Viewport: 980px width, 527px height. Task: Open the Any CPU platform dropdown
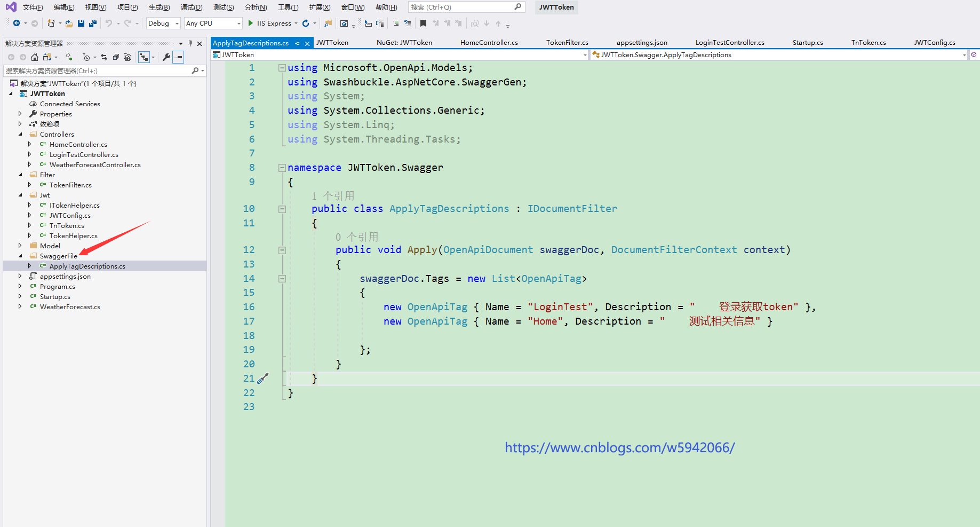pos(213,23)
